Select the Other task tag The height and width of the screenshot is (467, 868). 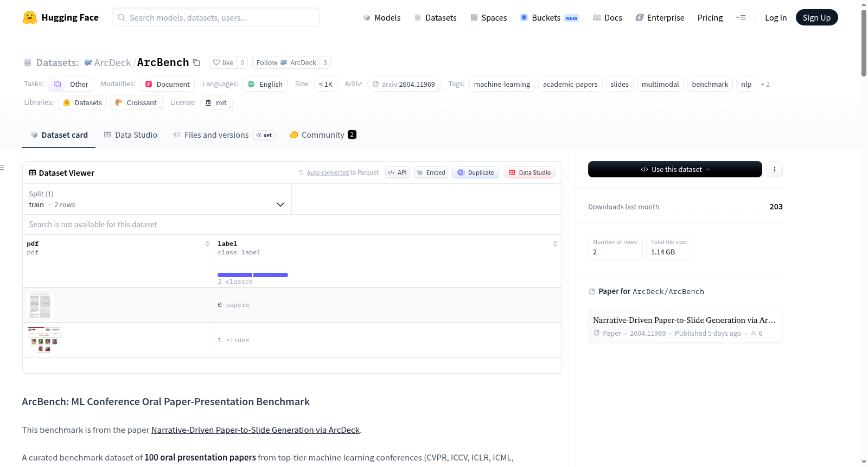point(71,84)
